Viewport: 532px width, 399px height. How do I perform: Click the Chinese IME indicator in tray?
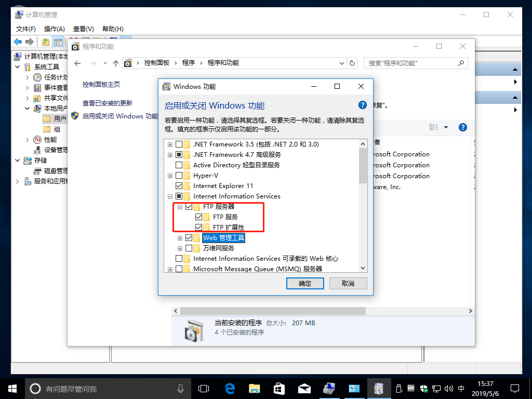pos(461,389)
